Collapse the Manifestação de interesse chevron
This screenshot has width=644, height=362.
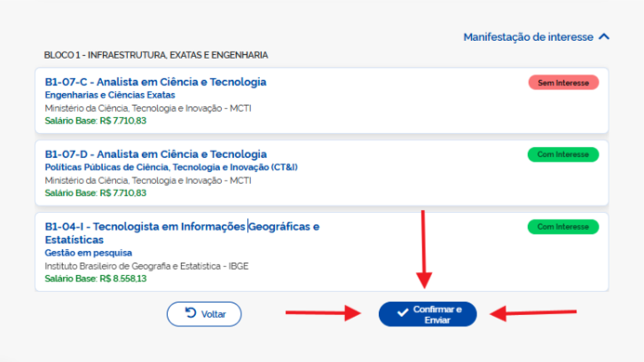[x=604, y=37]
